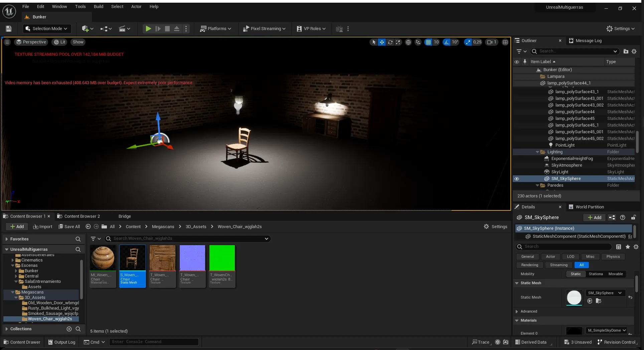Screen dimensions: 644x350
Task: Toggle world/local coordinate system globe icon
Action: (x=408, y=42)
